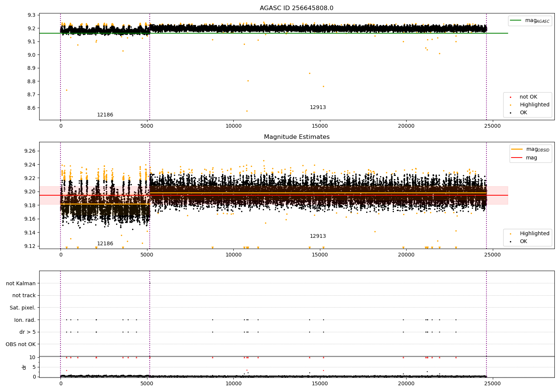Click the red 'not OK' legend marker in top plot
Screen dimensions: 560x392
[510, 97]
